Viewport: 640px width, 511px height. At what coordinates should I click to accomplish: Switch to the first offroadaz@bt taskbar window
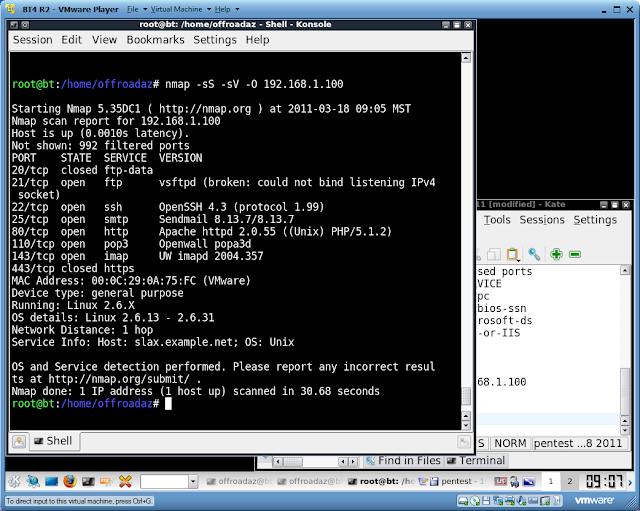(239, 482)
